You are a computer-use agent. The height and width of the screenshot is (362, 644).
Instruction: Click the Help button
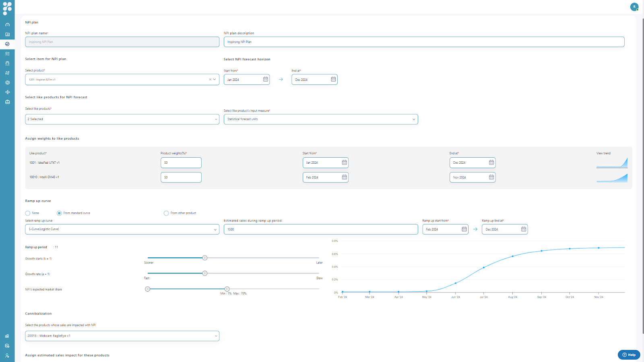pos(629,355)
